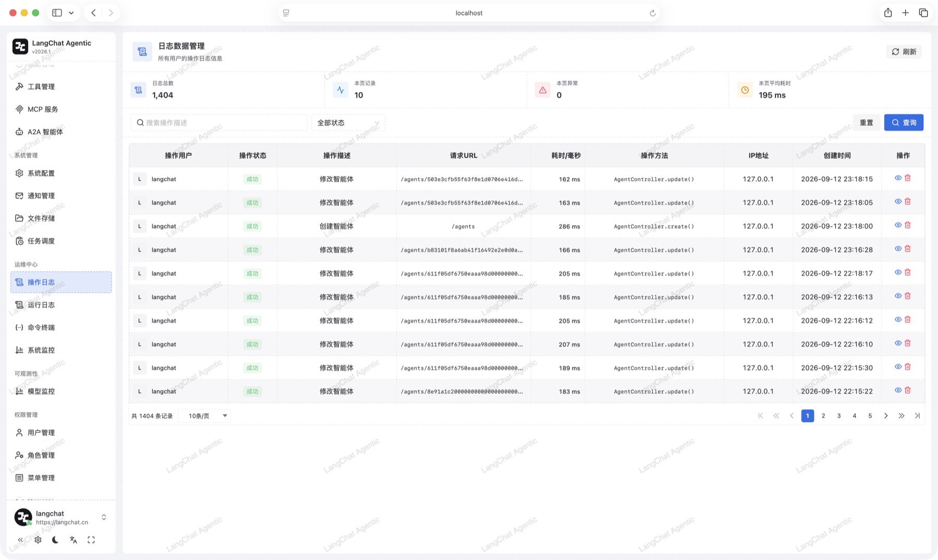This screenshot has height=560, width=938.
Task: Open 工具管理 in the sidebar
Action: (x=61, y=86)
